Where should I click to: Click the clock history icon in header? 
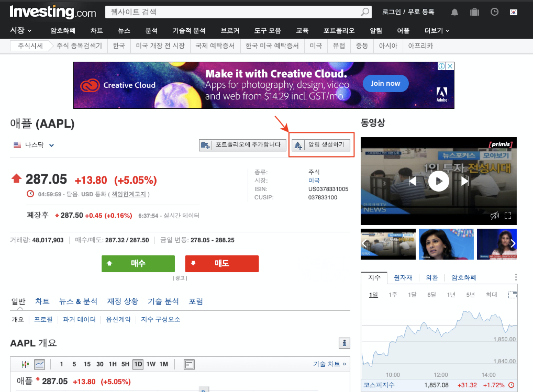[494, 12]
